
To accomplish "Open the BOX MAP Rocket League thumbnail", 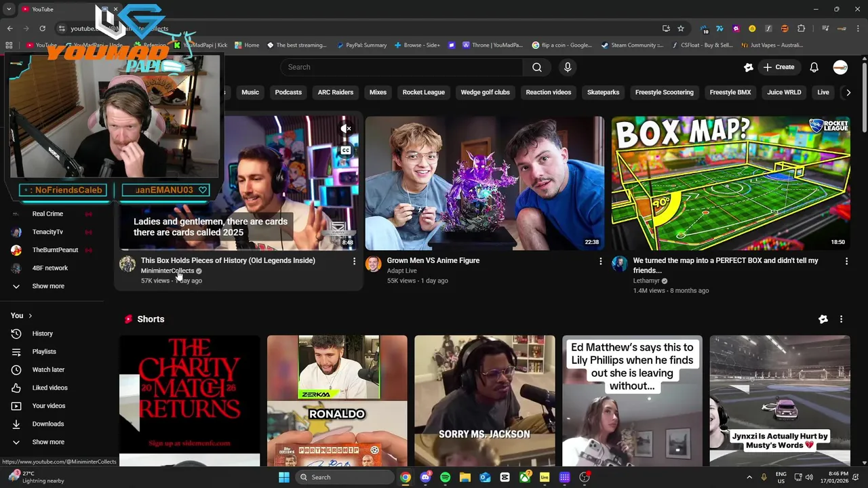I will point(731,183).
